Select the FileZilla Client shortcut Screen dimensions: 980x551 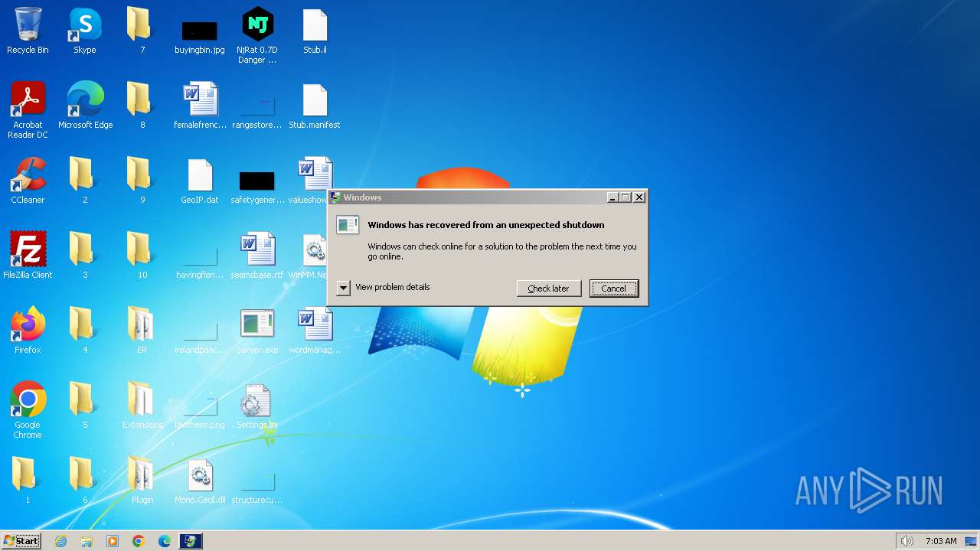click(x=28, y=256)
